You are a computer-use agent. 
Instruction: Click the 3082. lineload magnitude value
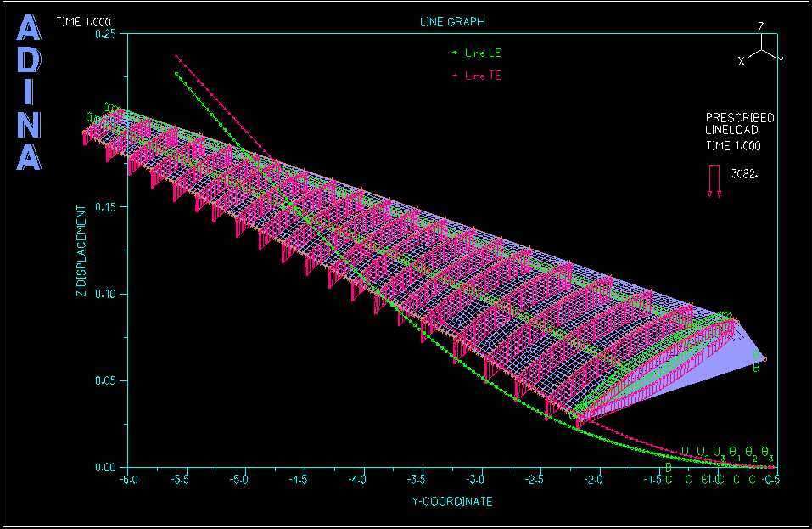pos(743,174)
